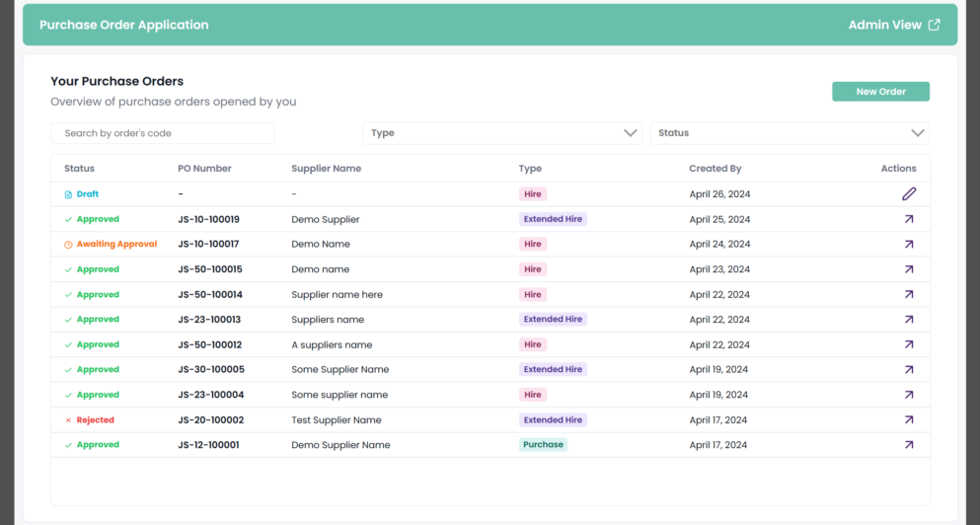Click supplier name Demo Supplier
Image resolution: width=980 pixels, height=525 pixels.
click(x=326, y=219)
